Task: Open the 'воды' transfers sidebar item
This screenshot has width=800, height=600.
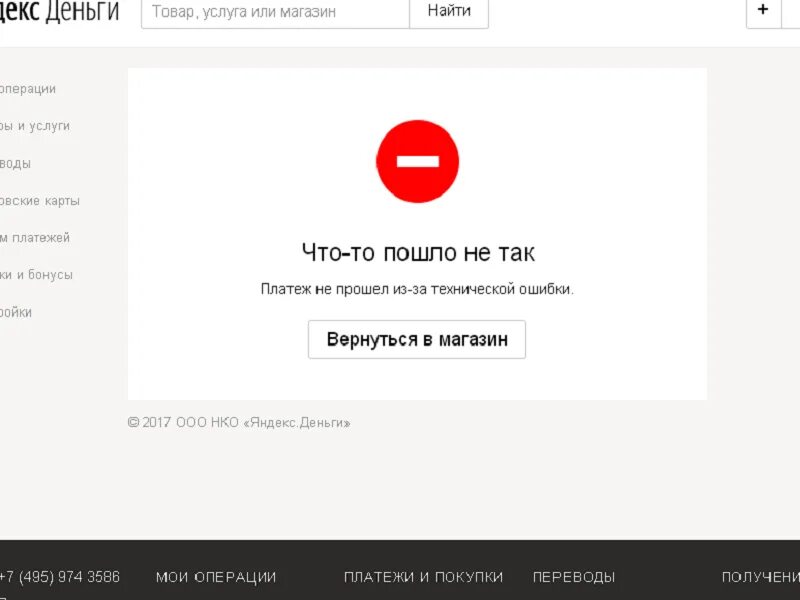Action: pos(15,164)
